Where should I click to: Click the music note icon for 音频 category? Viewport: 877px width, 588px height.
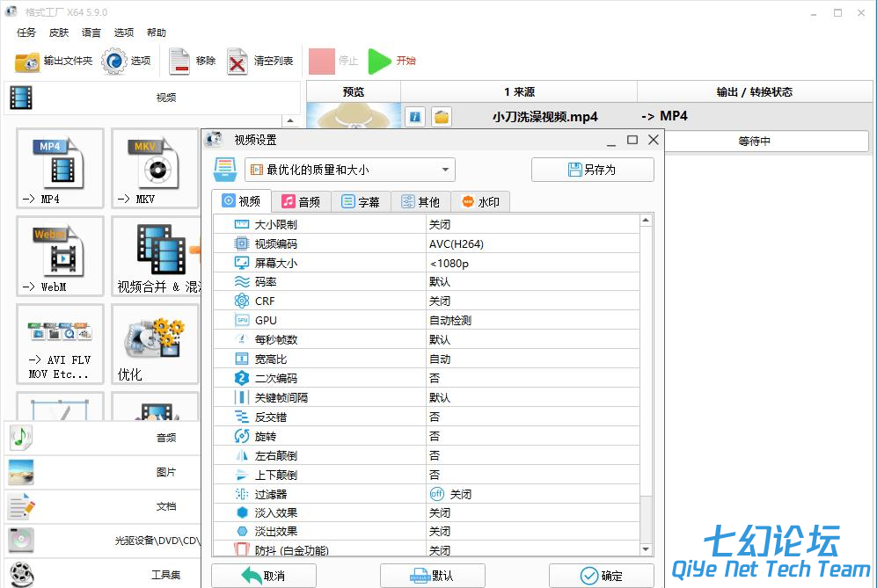click(21, 438)
